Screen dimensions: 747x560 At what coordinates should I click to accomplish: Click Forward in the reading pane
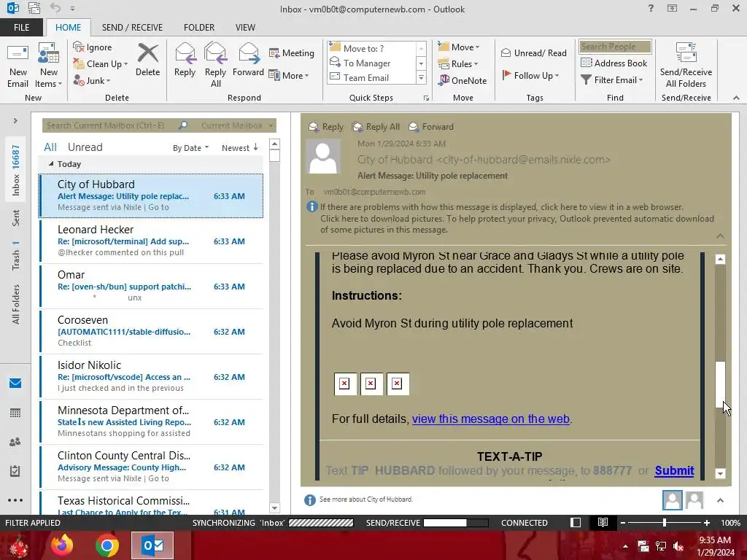tap(431, 127)
